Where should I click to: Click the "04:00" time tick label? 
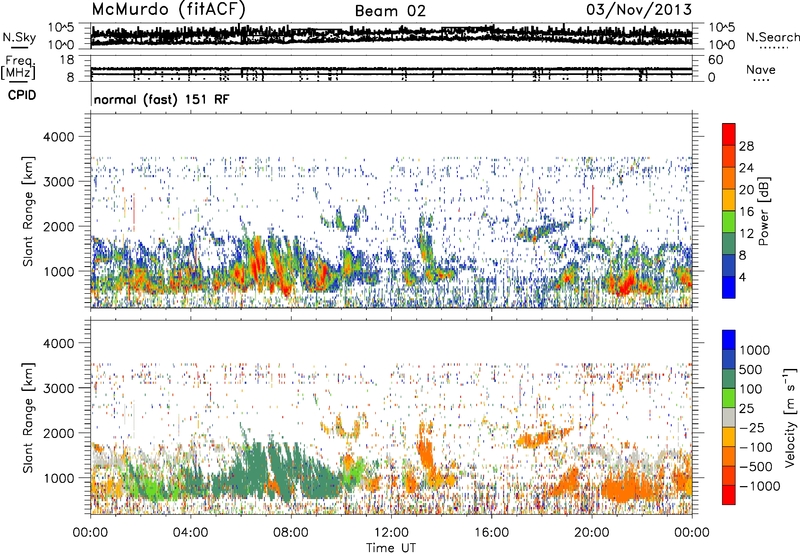click(x=190, y=533)
